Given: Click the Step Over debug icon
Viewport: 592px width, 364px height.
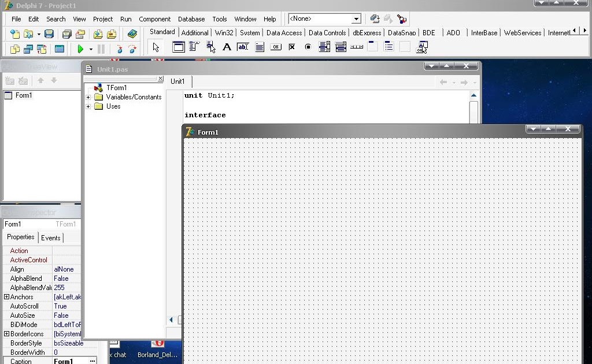Looking at the screenshot, I should click(132, 49).
